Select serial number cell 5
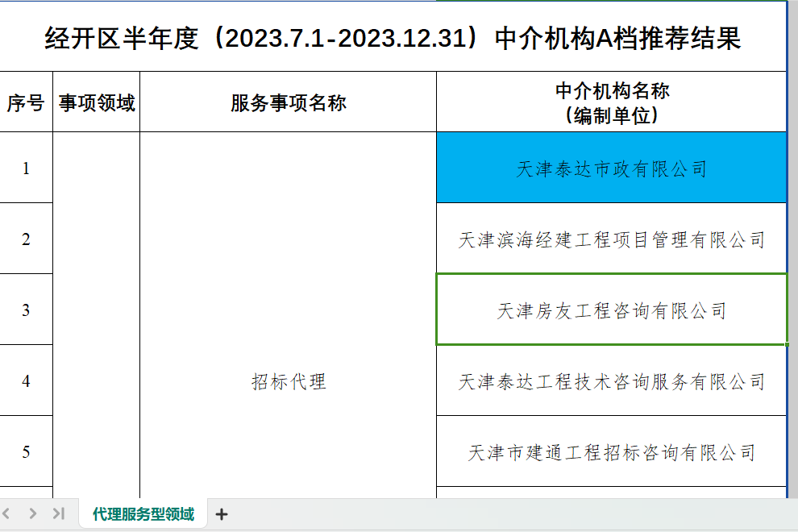This screenshot has height=532, width=798. (26, 451)
